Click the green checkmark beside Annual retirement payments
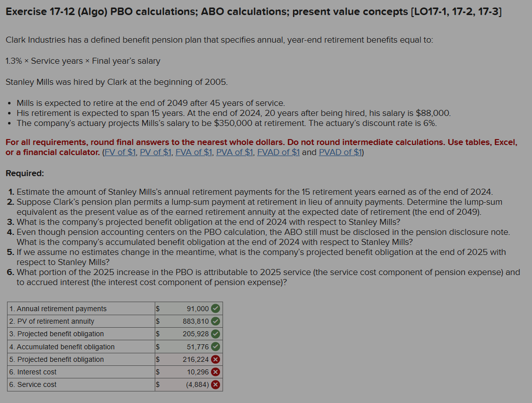Screen dimensions: 532x403 point(216,309)
